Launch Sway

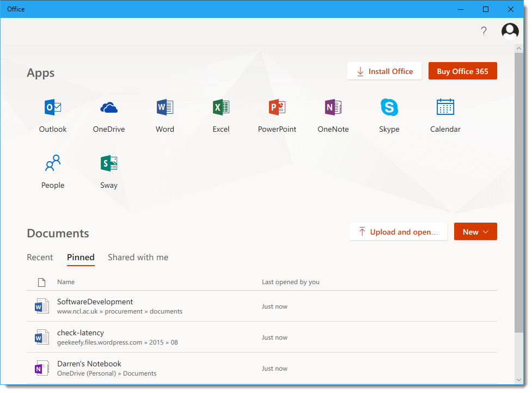[x=108, y=170]
